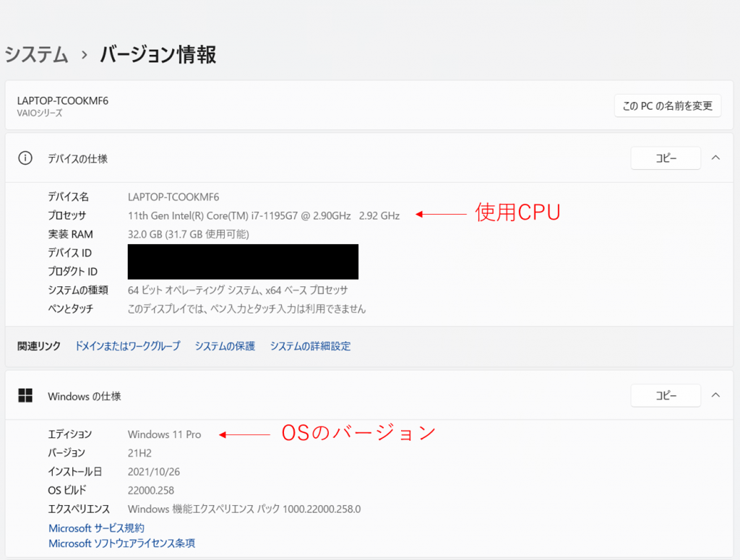740x560 pixels.
Task: Open the Microsoft サービス規約 link
Action: click(96, 528)
